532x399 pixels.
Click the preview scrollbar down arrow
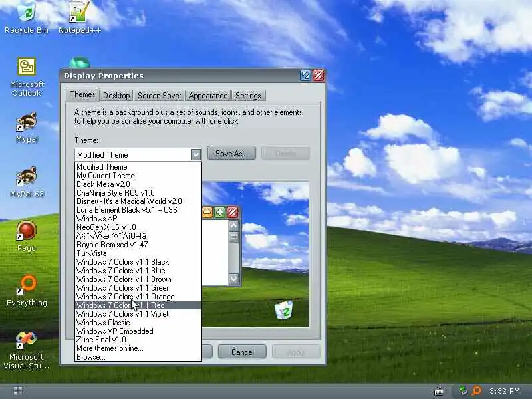[234, 279]
